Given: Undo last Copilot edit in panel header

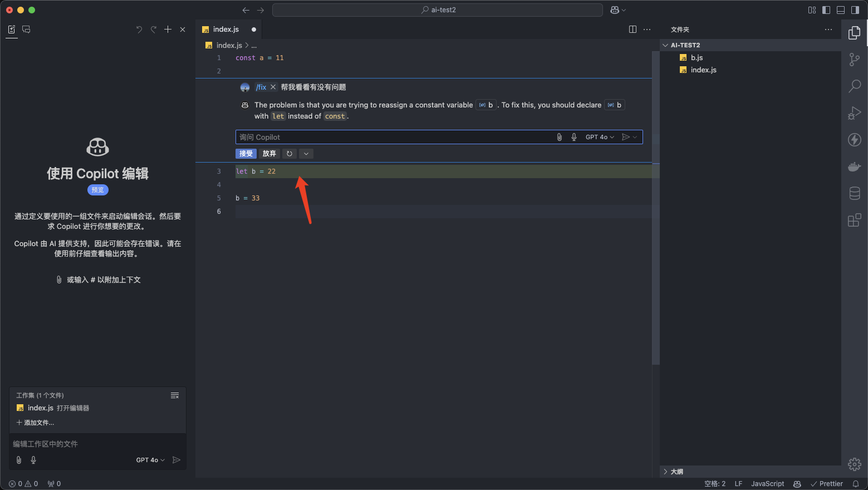Looking at the screenshot, I should pos(139,30).
